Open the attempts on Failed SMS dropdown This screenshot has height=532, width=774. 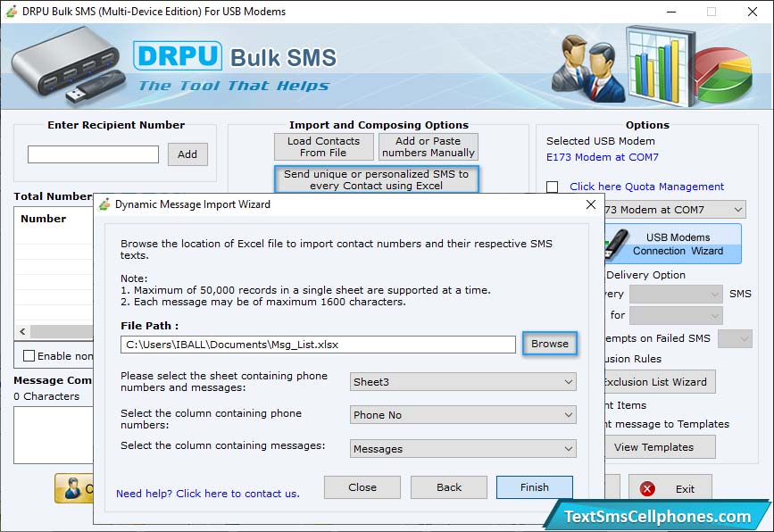tap(735, 338)
